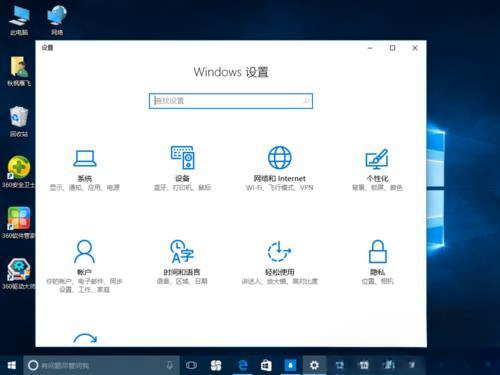
Task: Open the 系统 (System) settings category
Action: coord(85,169)
